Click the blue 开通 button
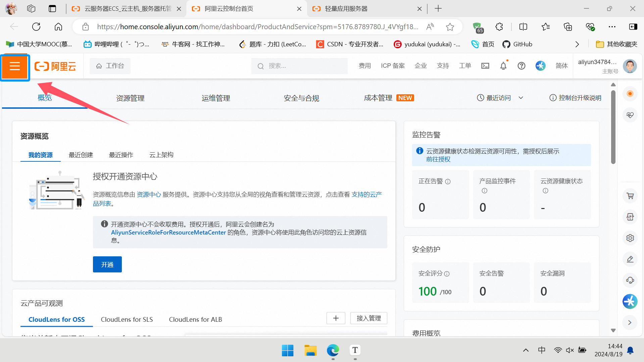The height and width of the screenshot is (362, 644). (107, 264)
